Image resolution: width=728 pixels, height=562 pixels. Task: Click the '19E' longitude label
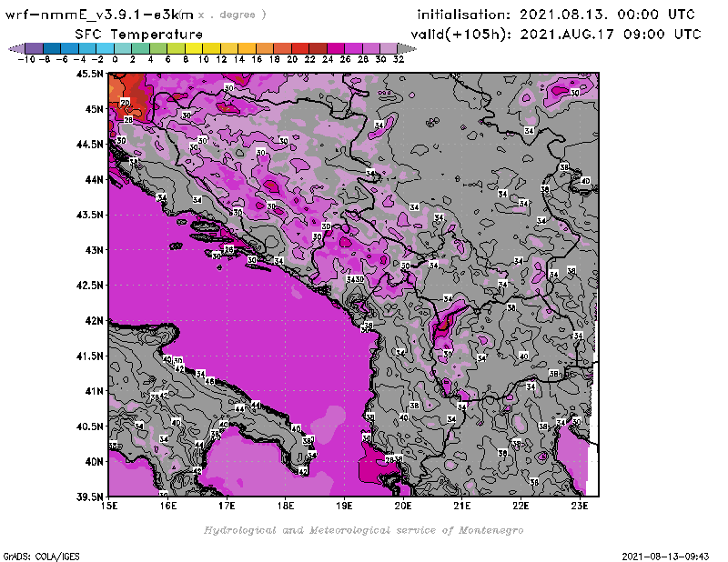345,506
